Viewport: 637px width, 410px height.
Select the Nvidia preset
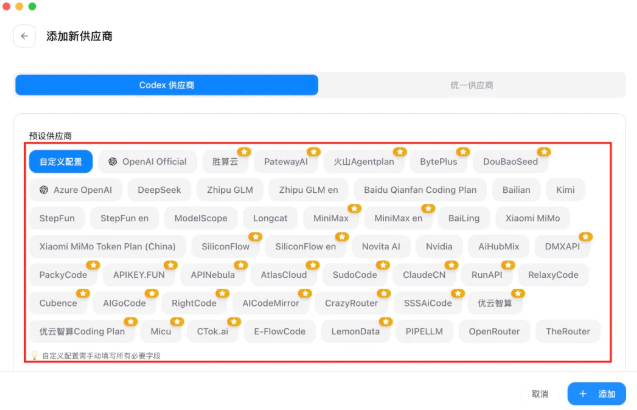tap(439, 246)
